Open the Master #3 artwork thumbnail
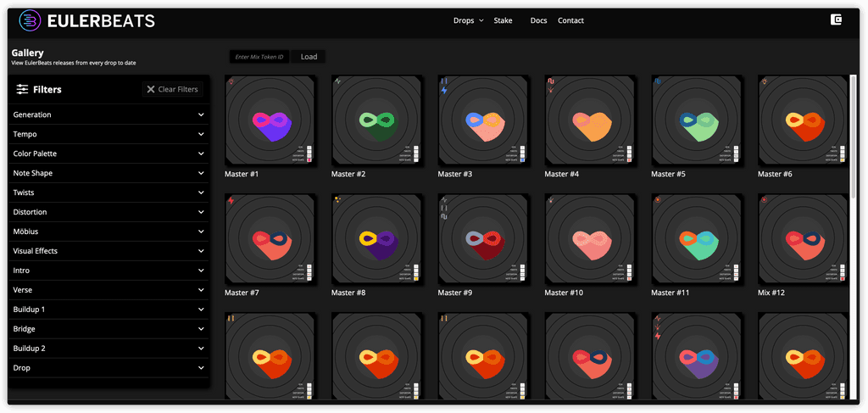The width and height of the screenshot is (868, 413). point(483,120)
